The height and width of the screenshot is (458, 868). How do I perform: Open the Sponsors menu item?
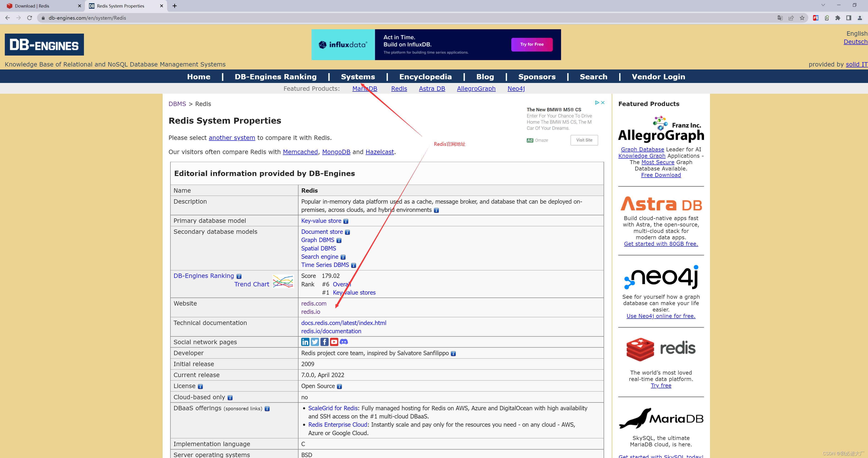pos(537,77)
